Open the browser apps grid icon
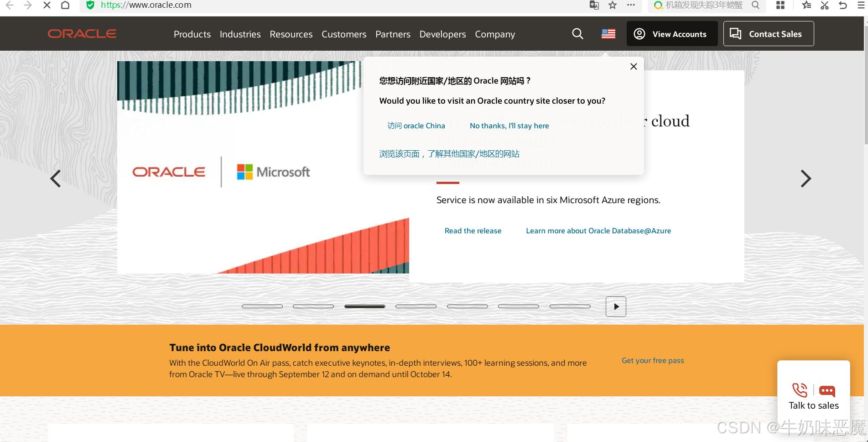Screen dimensions: 868x442 click(x=780, y=5)
